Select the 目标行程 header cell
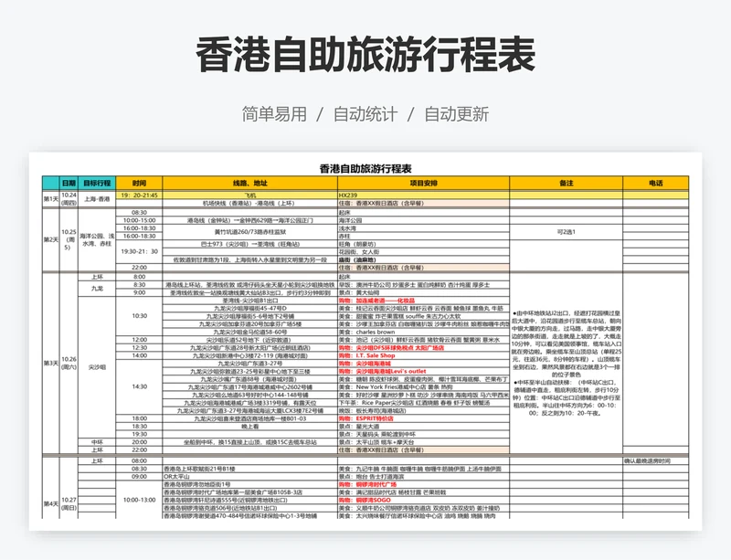731x560 pixels. (x=97, y=183)
